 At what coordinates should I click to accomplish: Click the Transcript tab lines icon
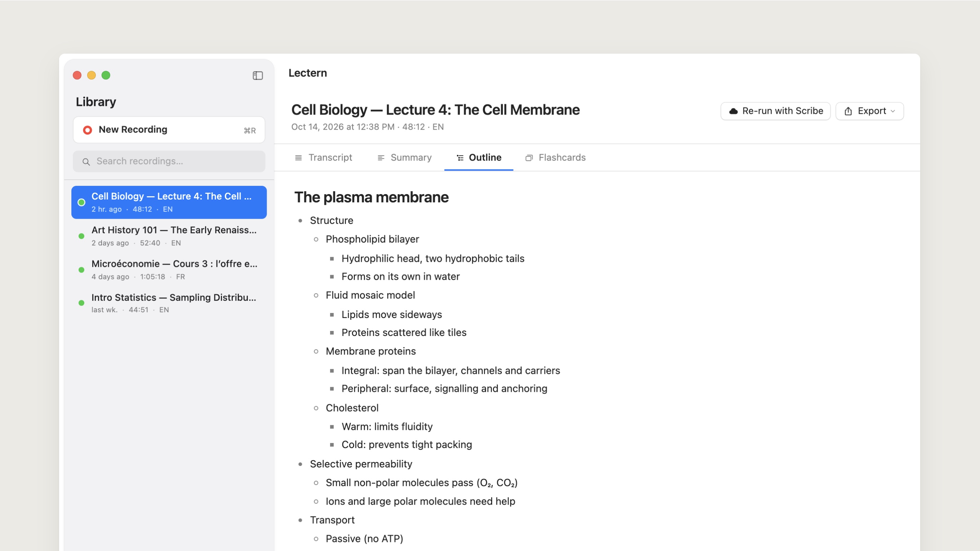coord(299,158)
